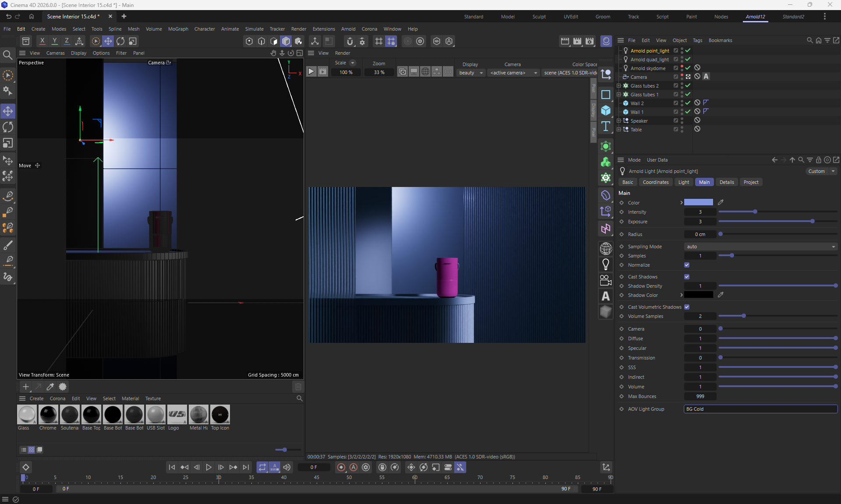
Task: Uncheck the Normalize checkbox
Action: (687, 265)
